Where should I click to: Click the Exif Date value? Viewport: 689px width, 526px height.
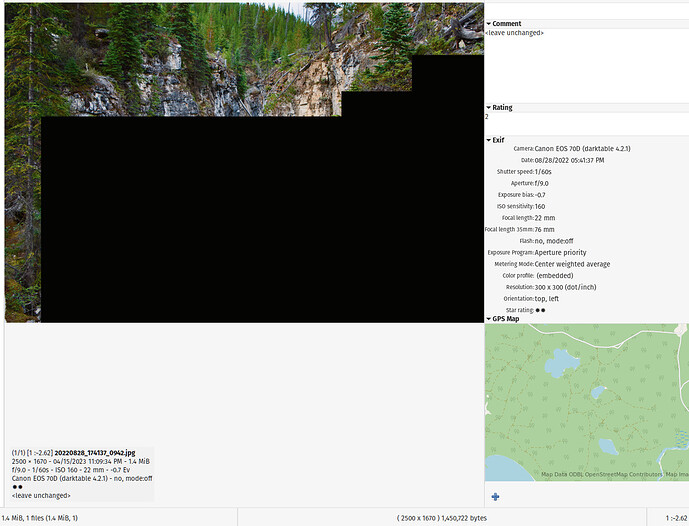click(x=569, y=160)
